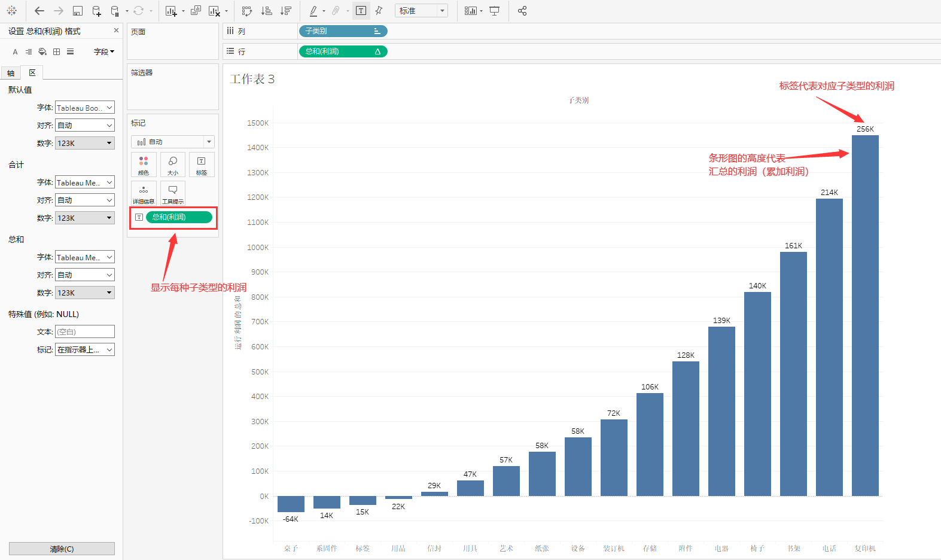Image resolution: width=941 pixels, height=560 pixels.
Task: Click the 颜色 color marks button
Action: [x=144, y=165]
